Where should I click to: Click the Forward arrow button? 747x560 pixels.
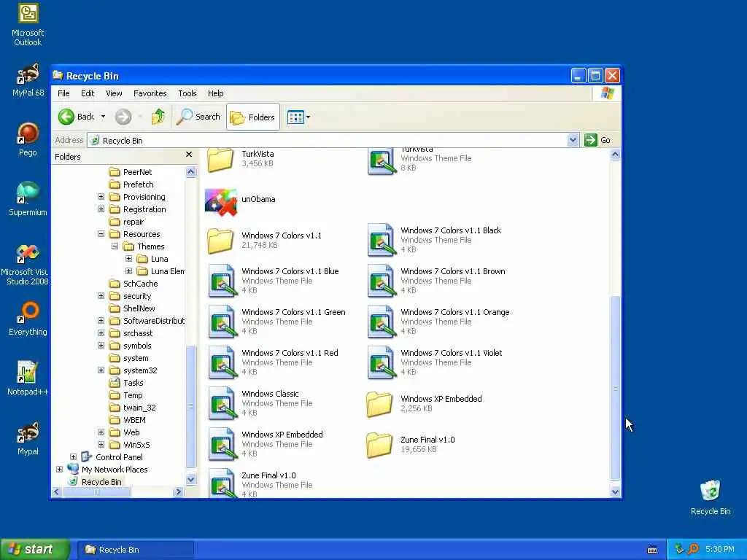pyautogui.click(x=123, y=117)
